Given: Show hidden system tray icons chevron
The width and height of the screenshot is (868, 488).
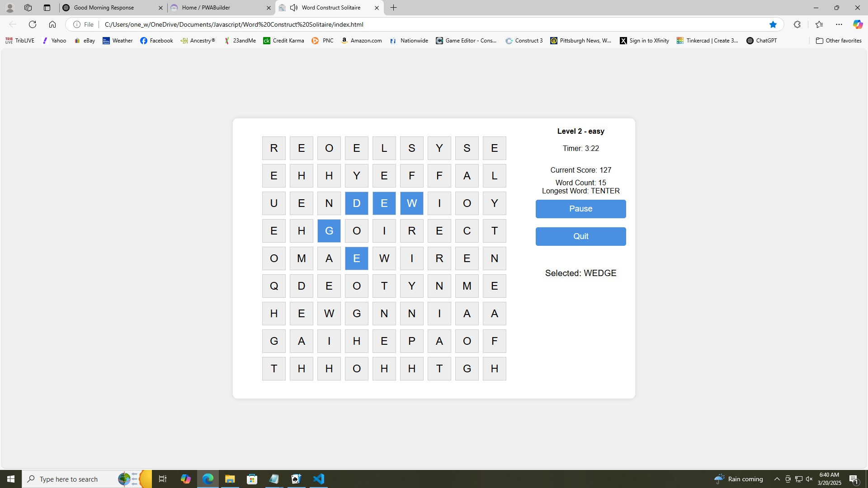Looking at the screenshot, I should click(777, 479).
